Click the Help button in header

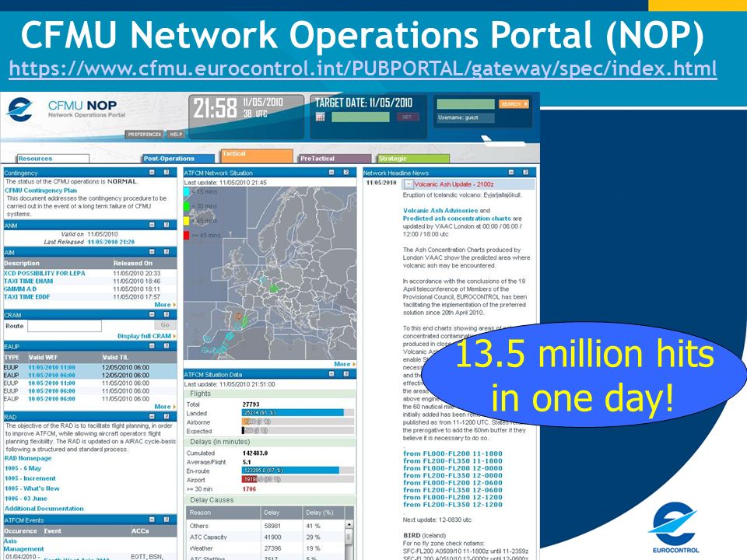[x=176, y=135]
